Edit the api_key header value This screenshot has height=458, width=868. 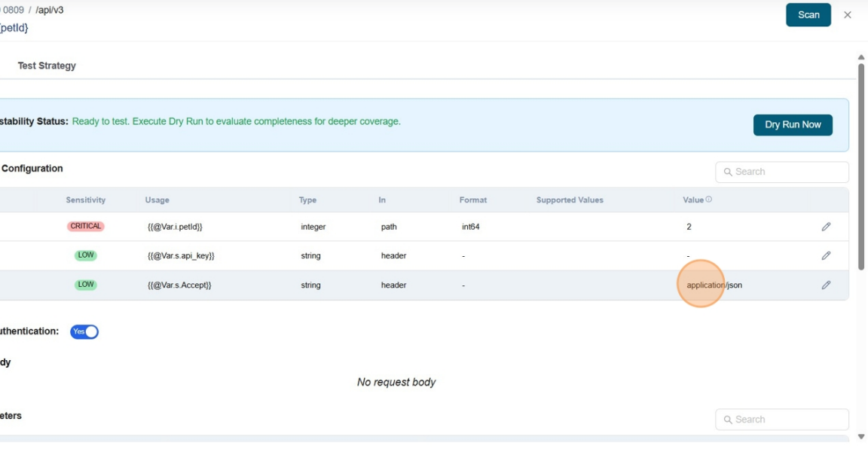[826, 255]
